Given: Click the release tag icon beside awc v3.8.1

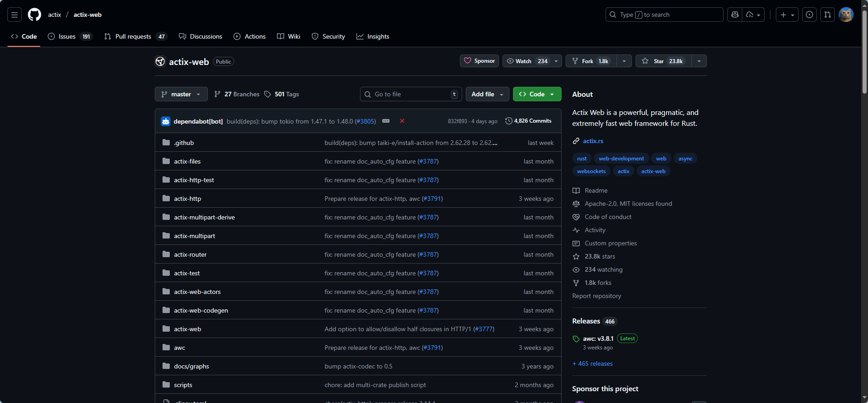Looking at the screenshot, I should [576, 339].
